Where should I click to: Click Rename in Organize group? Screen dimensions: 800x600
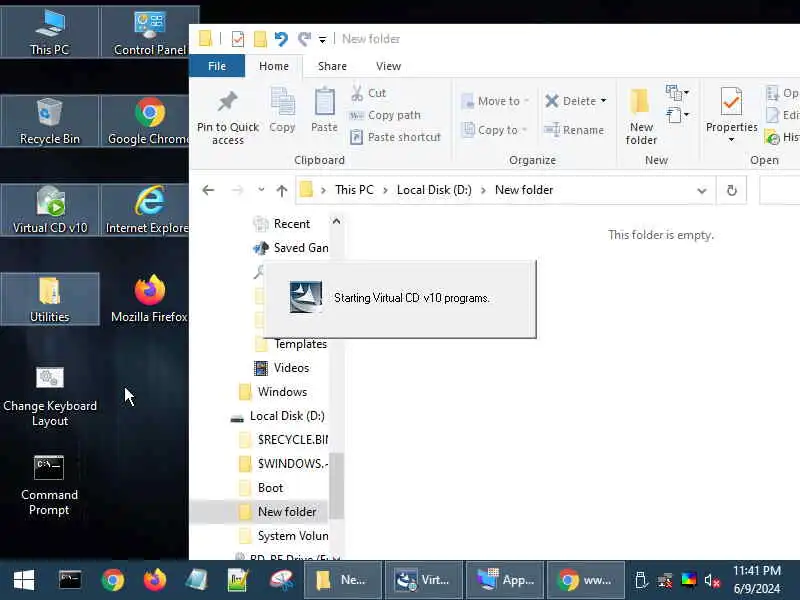tap(574, 130)
